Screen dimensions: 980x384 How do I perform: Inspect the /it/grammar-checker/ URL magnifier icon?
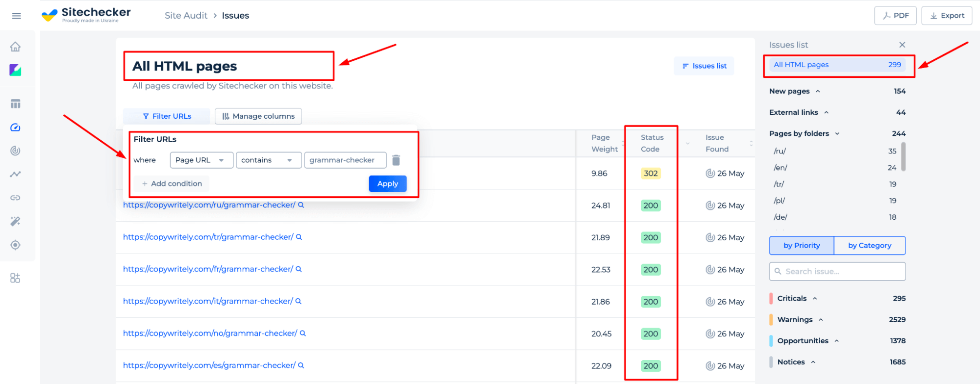298,301
